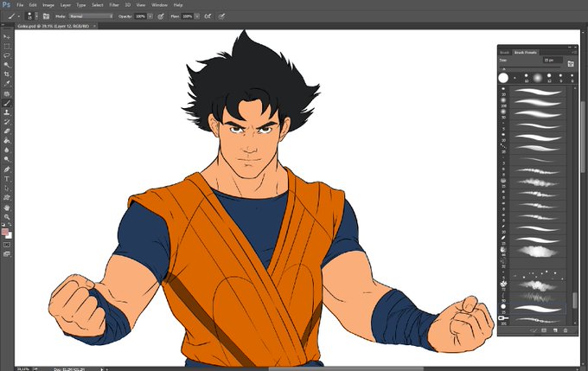Open the Preset Manager from panel bottom

click(x=544, y=330)
